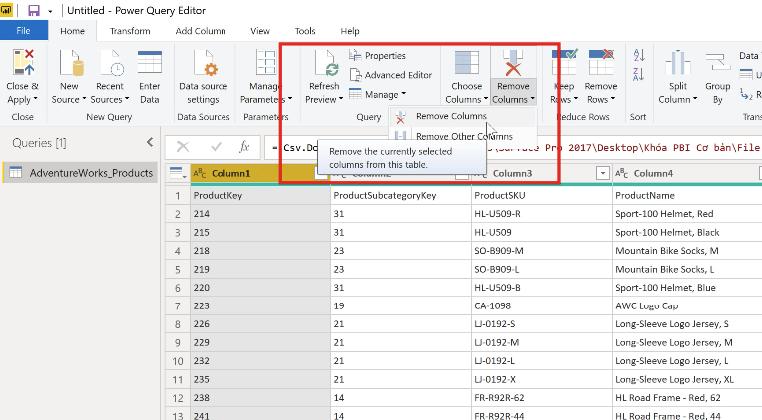This screenshot has height=420, width=762.
Task: Click the Power BI logo icon
Action: (6, 11)
